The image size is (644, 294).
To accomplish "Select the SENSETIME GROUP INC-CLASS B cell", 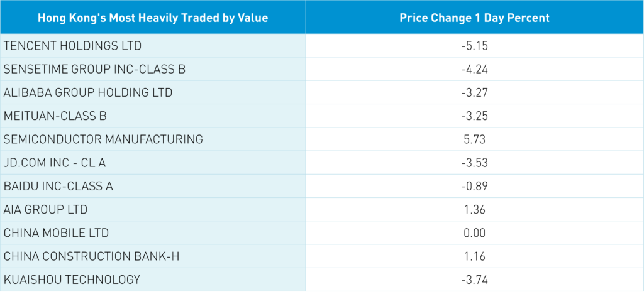I will coord(94,69).
